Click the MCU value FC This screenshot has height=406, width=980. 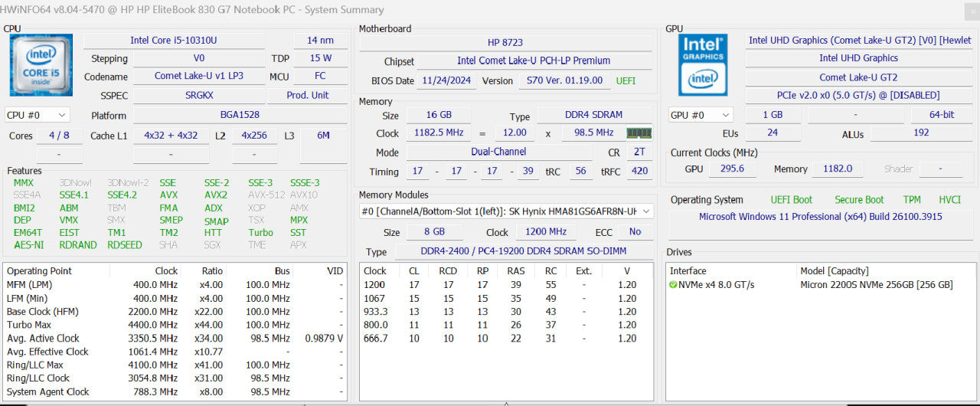[x=320, y=77]
